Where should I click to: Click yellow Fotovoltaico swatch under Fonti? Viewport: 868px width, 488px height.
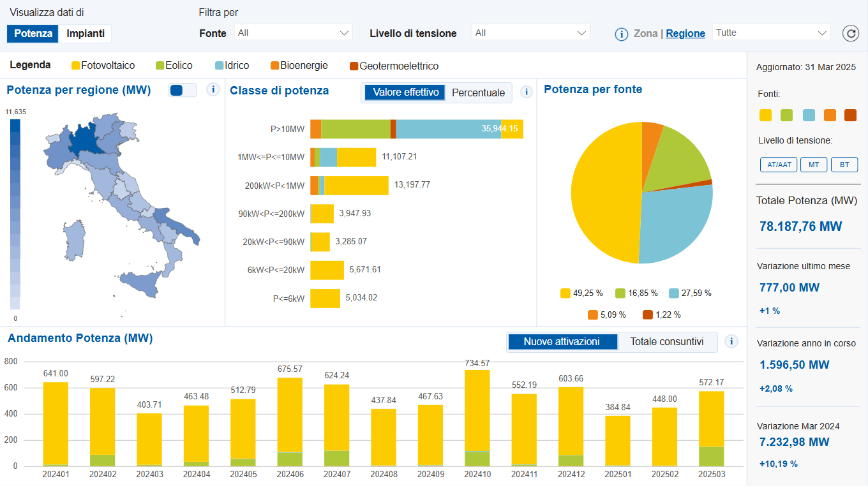coord(765,115)
